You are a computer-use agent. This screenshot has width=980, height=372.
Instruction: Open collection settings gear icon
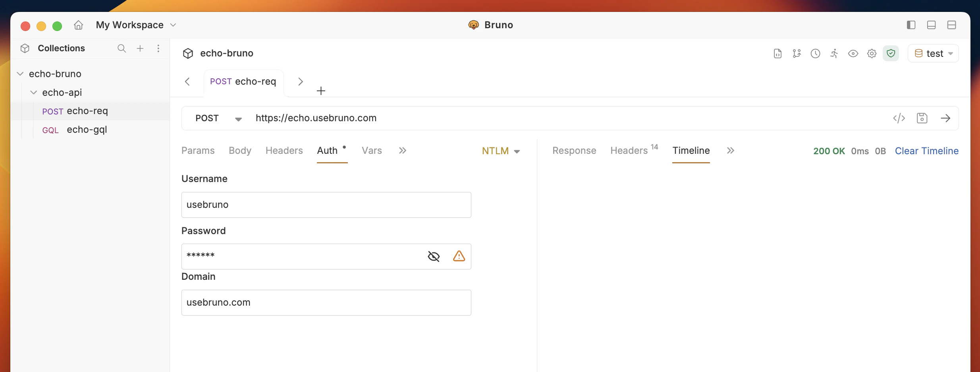pos(871,53)
